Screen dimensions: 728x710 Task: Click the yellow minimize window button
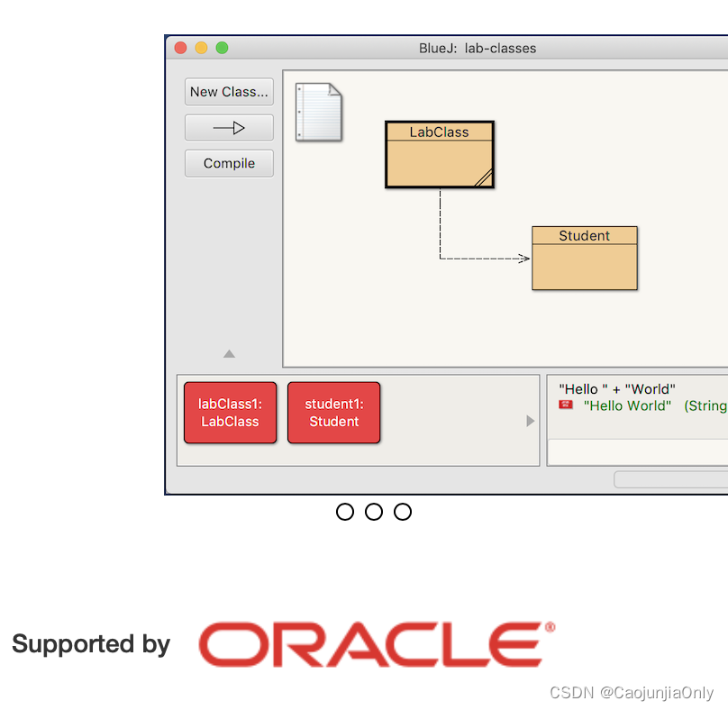[201, 48]
